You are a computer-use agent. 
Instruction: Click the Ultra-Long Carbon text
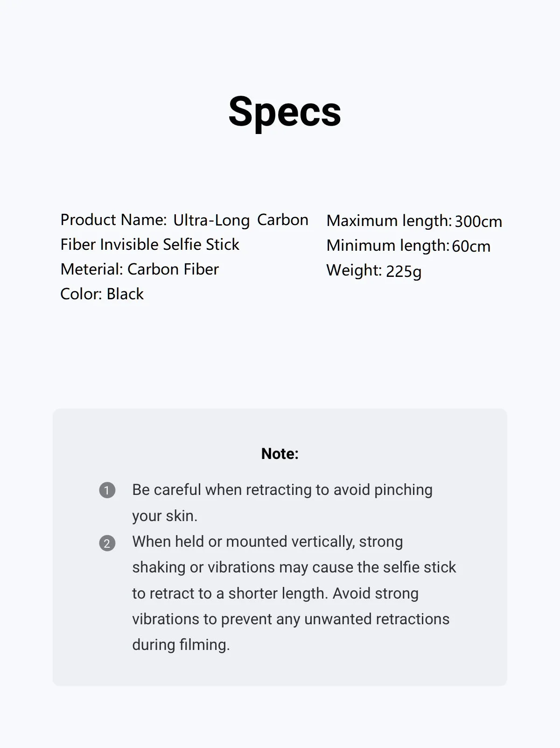pyautogui.click(x=241, y=220)
